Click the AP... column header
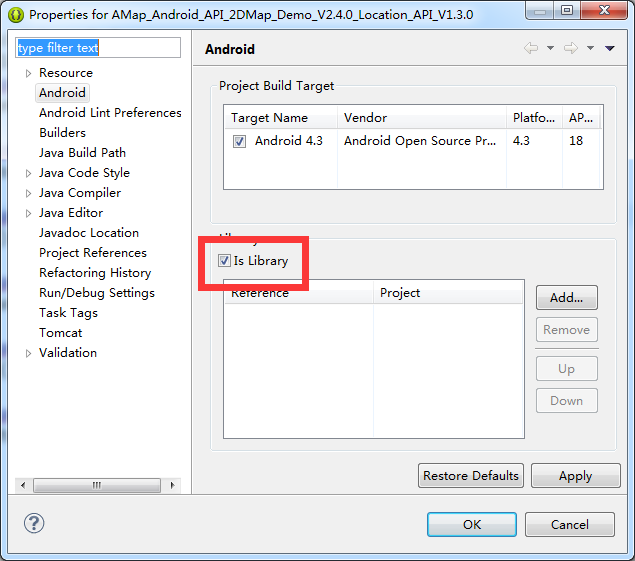635x561 pixels. coord(581,117)
